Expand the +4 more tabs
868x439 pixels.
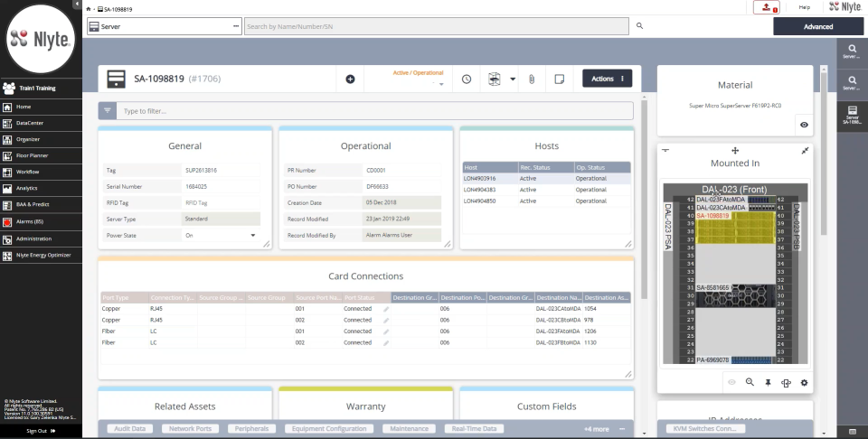pos(596,429)
